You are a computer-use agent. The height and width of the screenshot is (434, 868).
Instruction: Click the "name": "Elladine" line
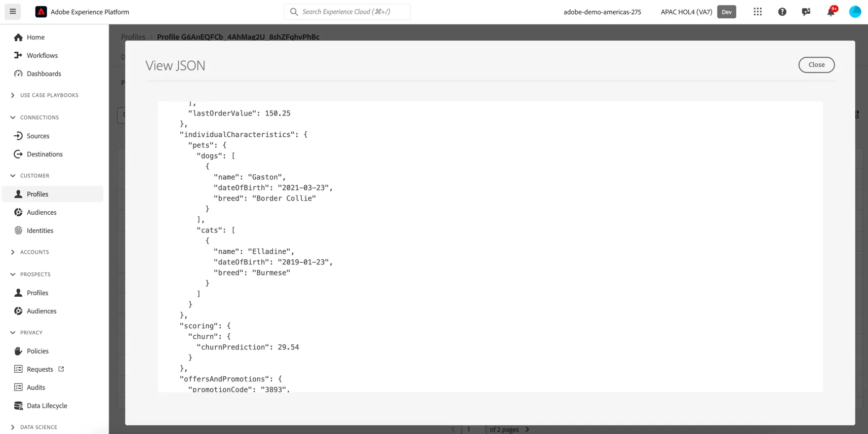(x=254, y=251)
